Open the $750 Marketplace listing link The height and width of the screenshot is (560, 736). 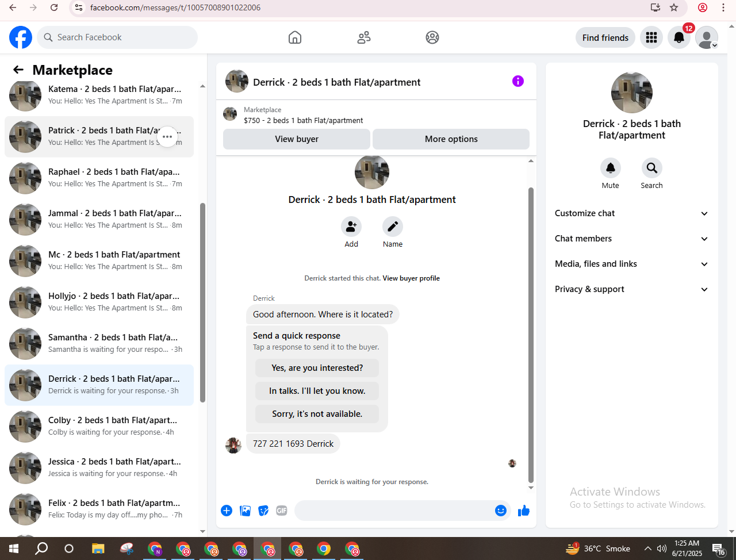click(x=303, y=120)
